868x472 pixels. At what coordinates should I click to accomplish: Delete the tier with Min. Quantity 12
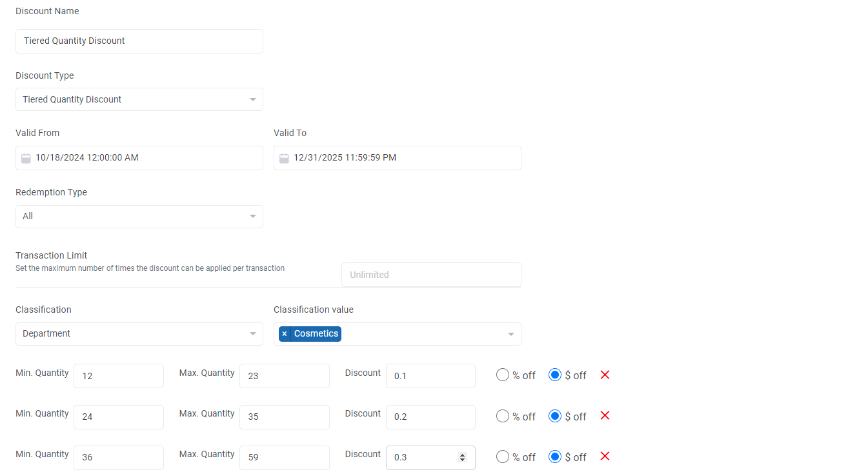point(605,375)
